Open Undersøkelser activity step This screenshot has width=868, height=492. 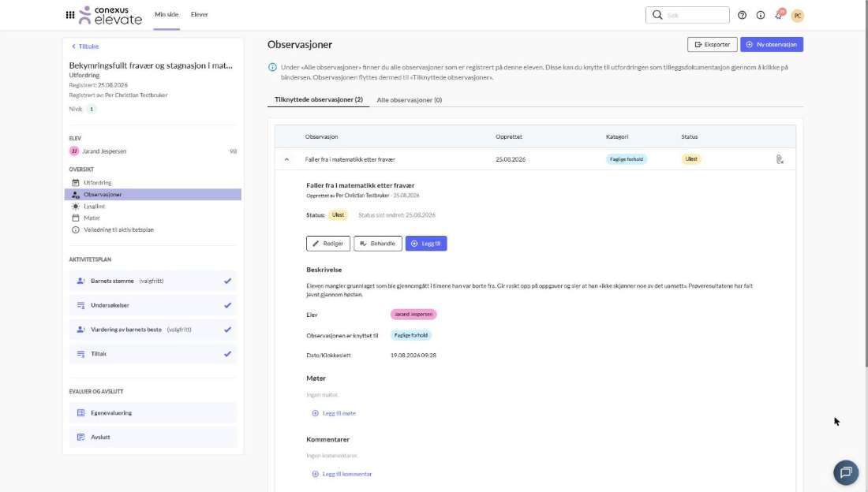pos(153,305)
